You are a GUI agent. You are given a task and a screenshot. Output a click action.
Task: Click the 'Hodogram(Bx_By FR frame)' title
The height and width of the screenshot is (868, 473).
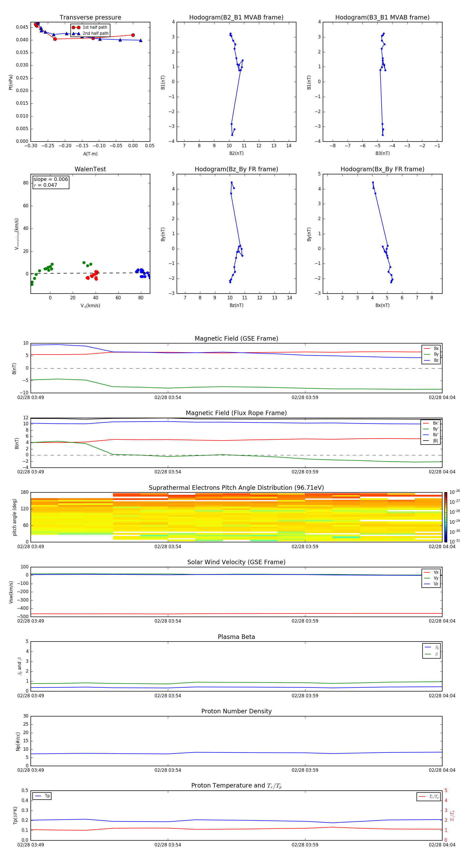pos(382,169)
